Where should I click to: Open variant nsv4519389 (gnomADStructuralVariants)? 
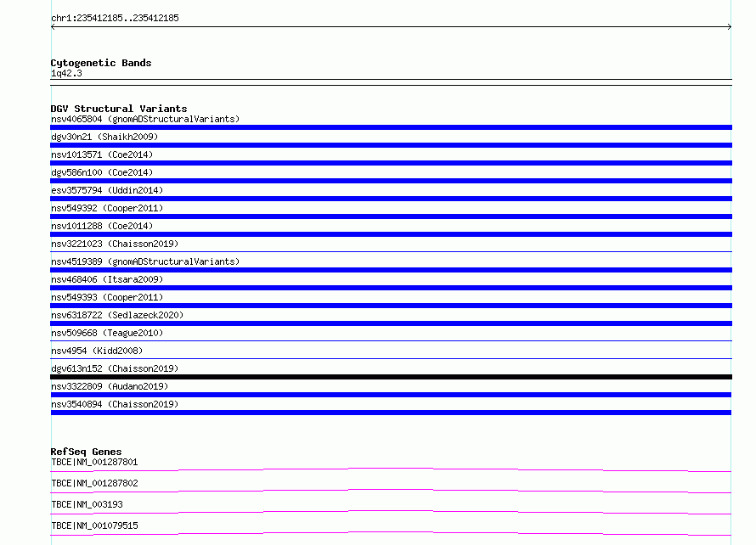(x=145, y=261)
